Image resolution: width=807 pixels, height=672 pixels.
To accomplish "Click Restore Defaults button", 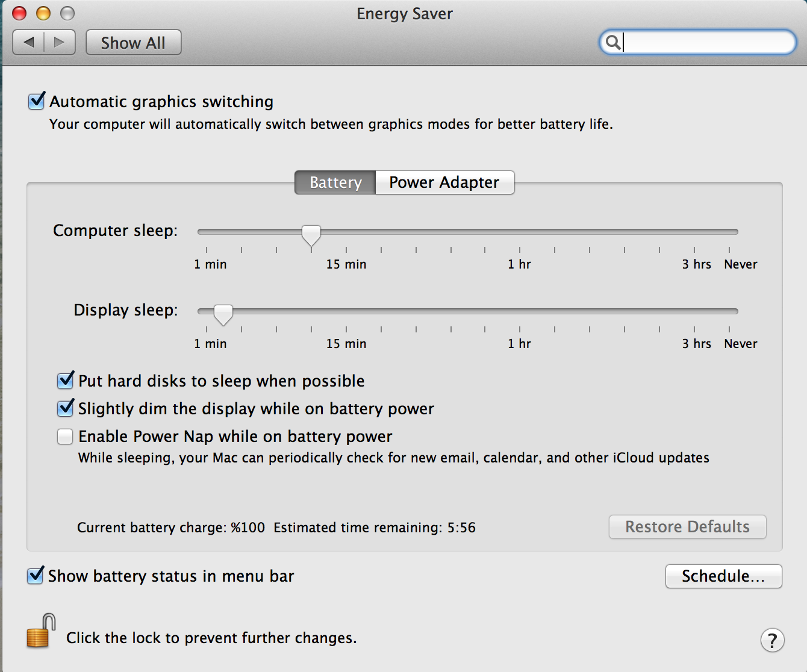I will (687, 527).
